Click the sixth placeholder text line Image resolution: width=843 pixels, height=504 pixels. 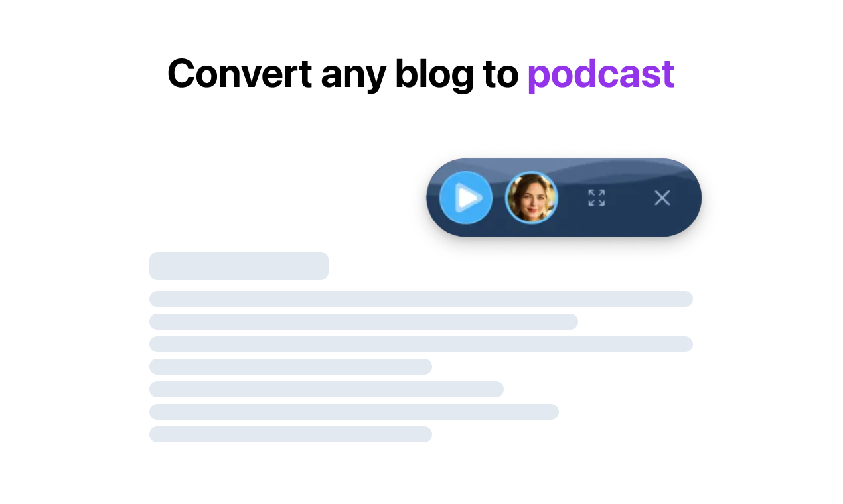(x=354, y=412)
